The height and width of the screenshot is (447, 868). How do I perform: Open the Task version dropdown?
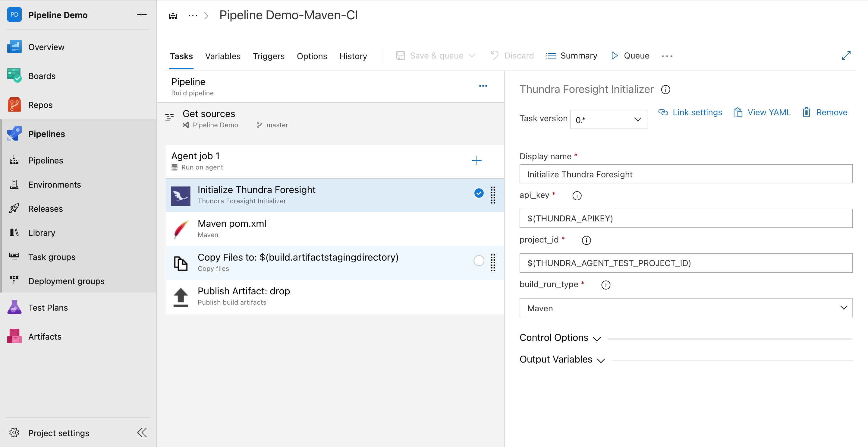click(x=608, y=119)
